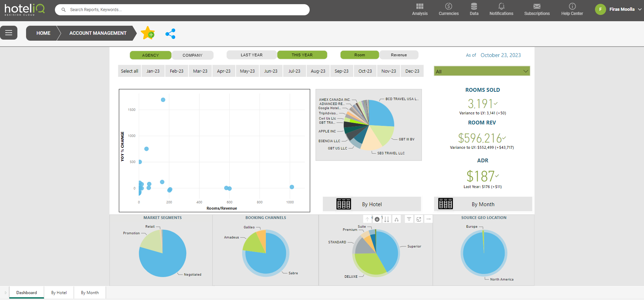Switch to the By Hotel bottom tab
This screenshot has height=300, width=644.
(59, 293)
